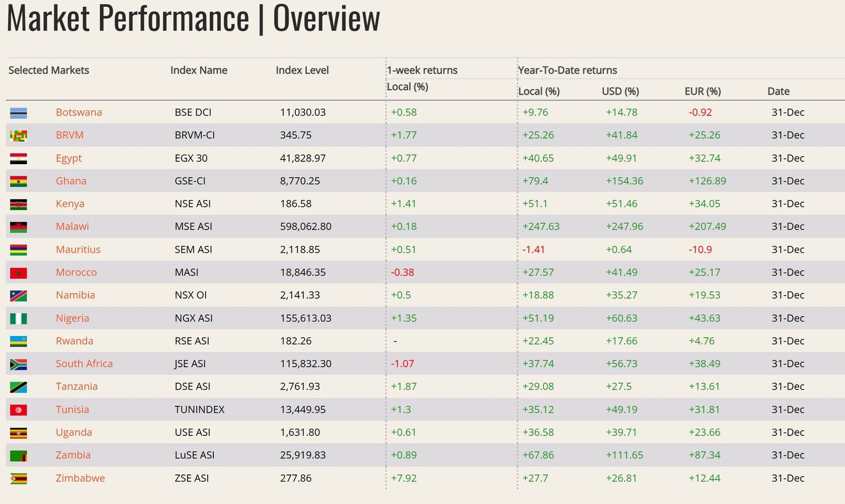
Task: Click the Kenya flag icon
Action: 18,204
